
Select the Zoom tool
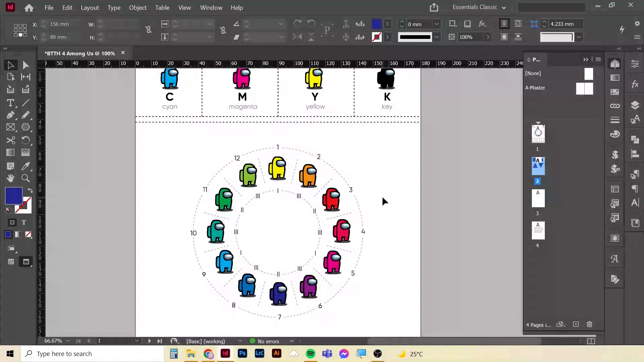pyautogui.click(x=25, y=178)
